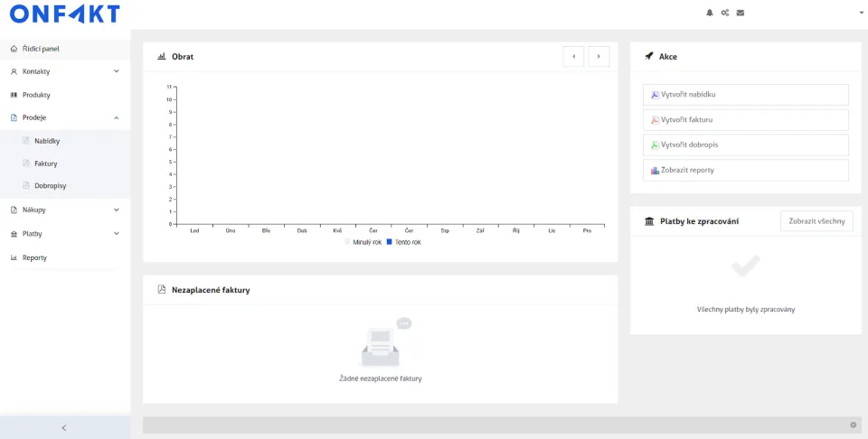Click the Nezaplacené faktury heading

click(x=211, y=290)
